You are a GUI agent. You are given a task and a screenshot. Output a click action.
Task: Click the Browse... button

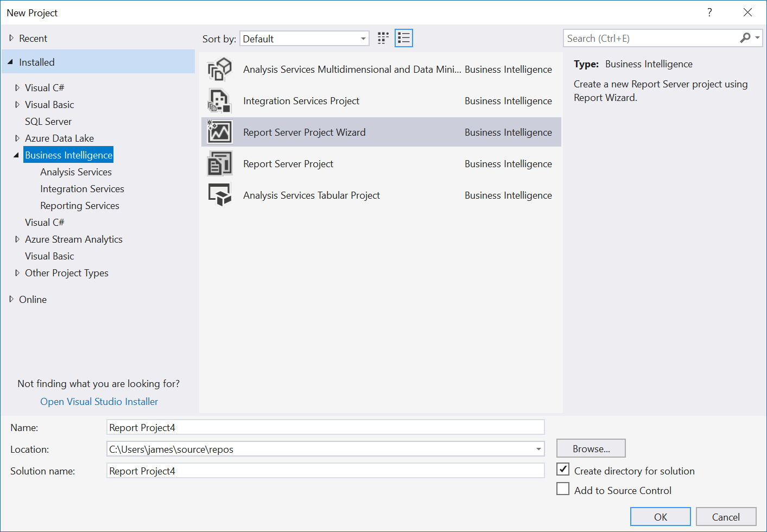[591, 448]
